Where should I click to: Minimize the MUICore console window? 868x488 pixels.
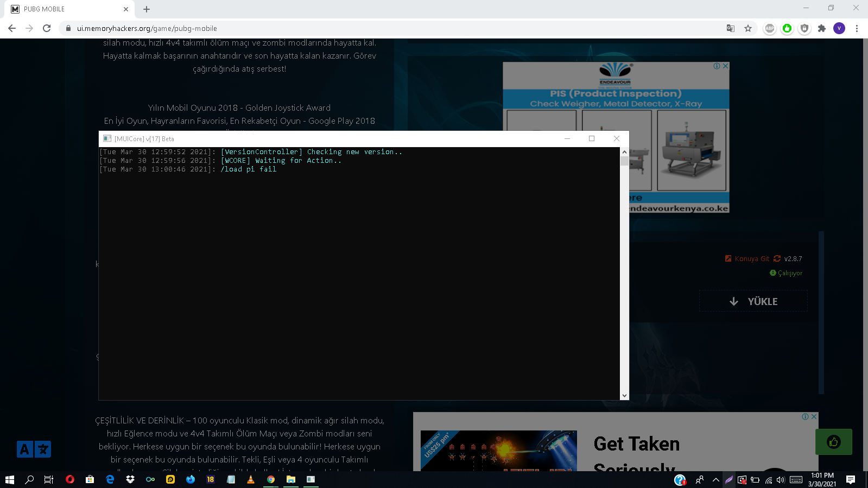tap(567, 138)
